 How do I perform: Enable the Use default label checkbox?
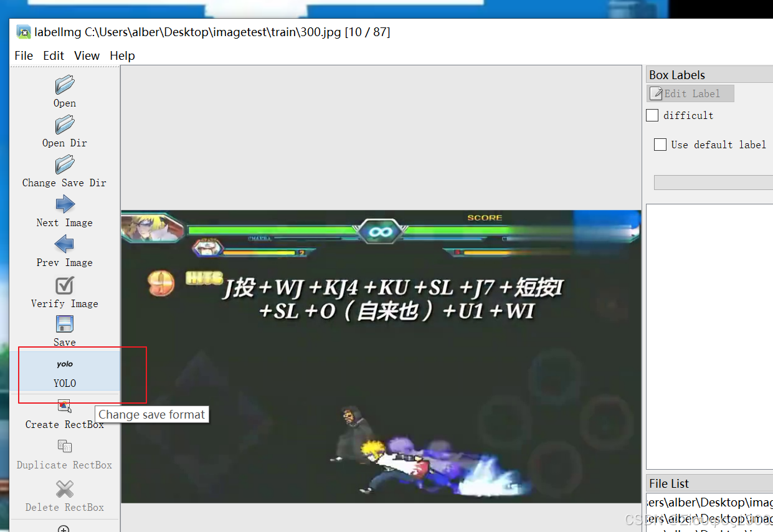point(660,145)
